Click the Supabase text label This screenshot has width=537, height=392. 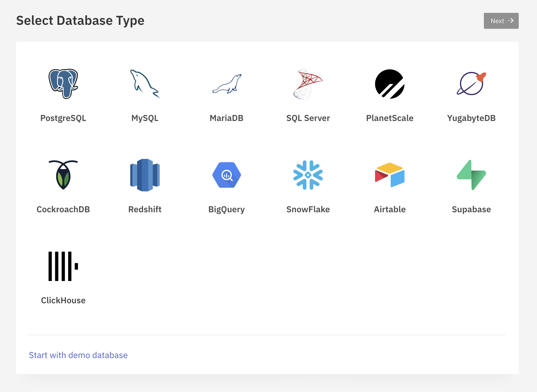(x=471, y=209)
